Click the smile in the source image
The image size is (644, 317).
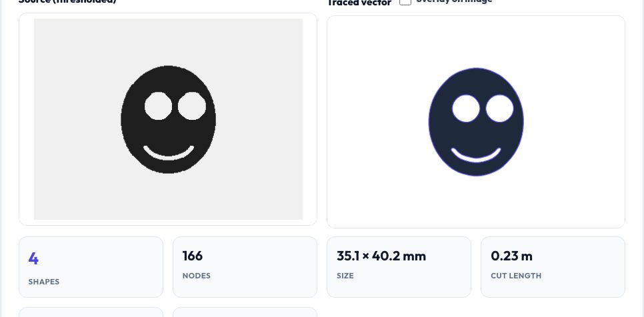169,153
